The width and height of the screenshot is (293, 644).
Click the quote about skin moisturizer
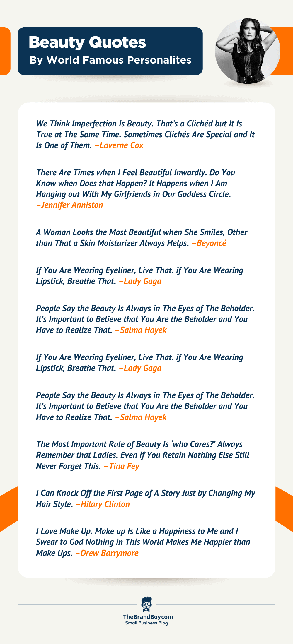[x=142, y=238]
